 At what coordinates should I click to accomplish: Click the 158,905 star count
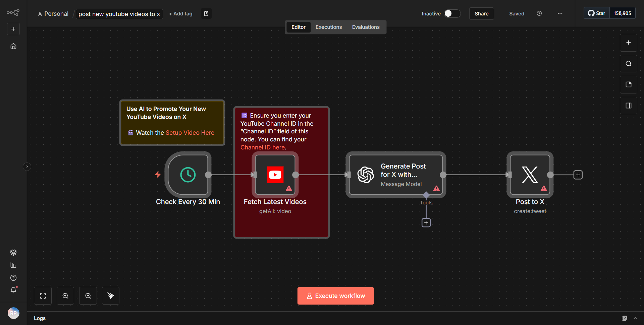pos(622,13)
